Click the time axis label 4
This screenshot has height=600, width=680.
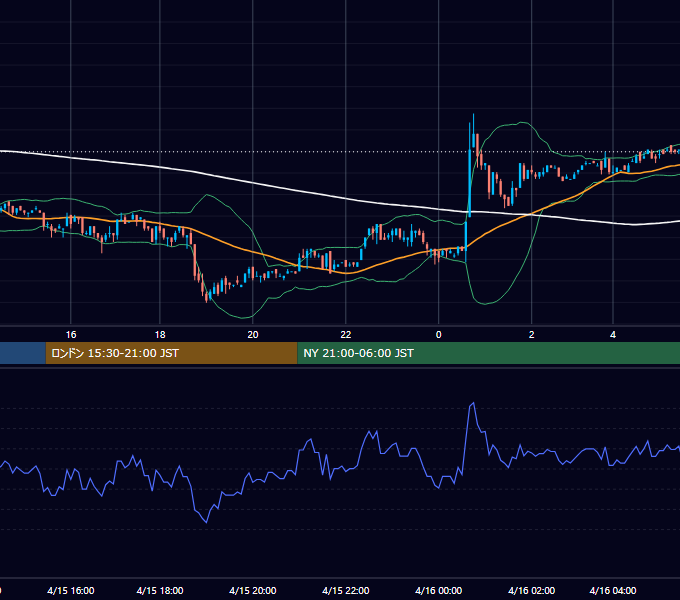point(613,335)
